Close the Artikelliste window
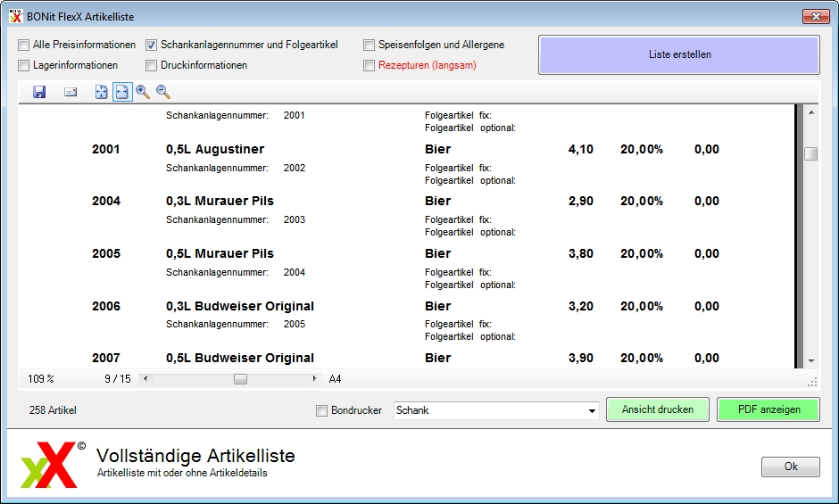 tap(816, 17)
